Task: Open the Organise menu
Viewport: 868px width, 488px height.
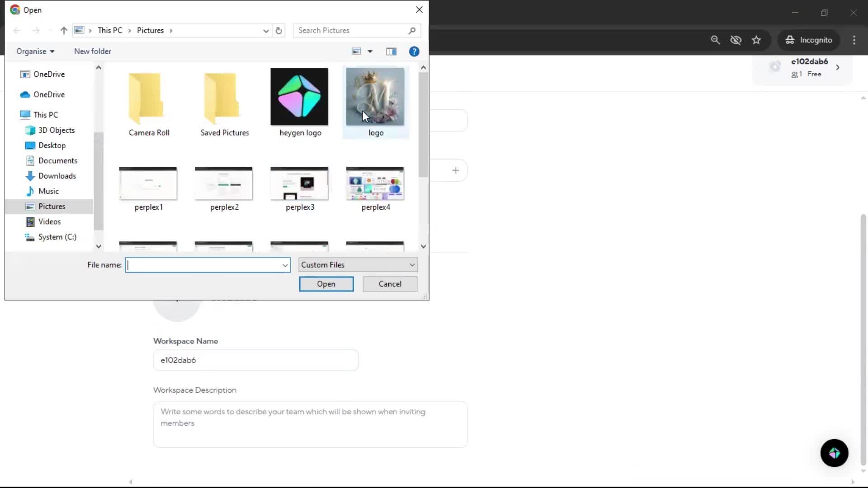Action: (x=35, y=52)
